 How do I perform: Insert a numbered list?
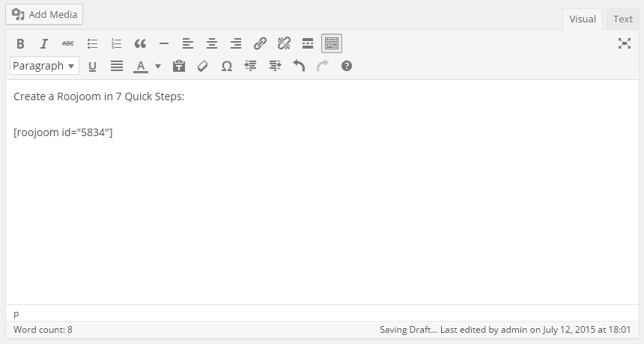(116, 43)
